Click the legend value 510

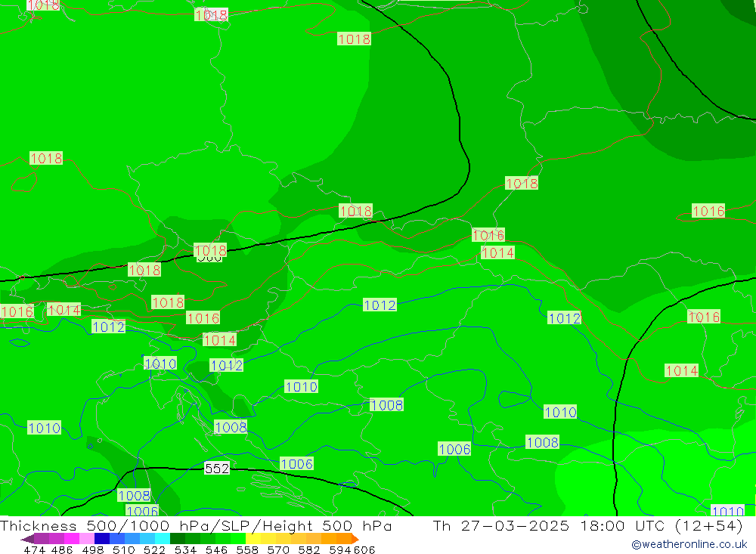pos(123,549)
